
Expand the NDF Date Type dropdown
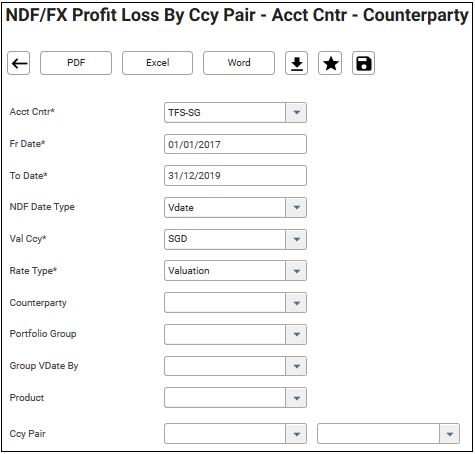tap(296, 208)
